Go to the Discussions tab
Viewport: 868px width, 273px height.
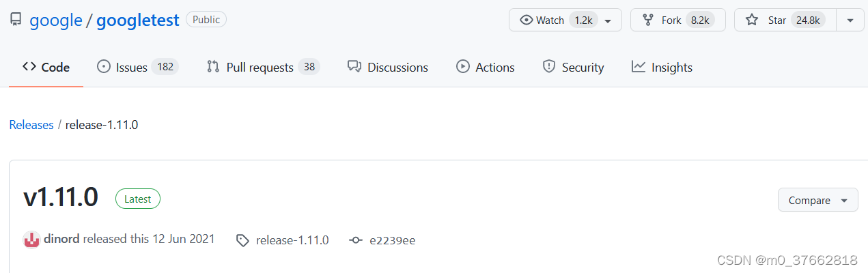point(388,67)
